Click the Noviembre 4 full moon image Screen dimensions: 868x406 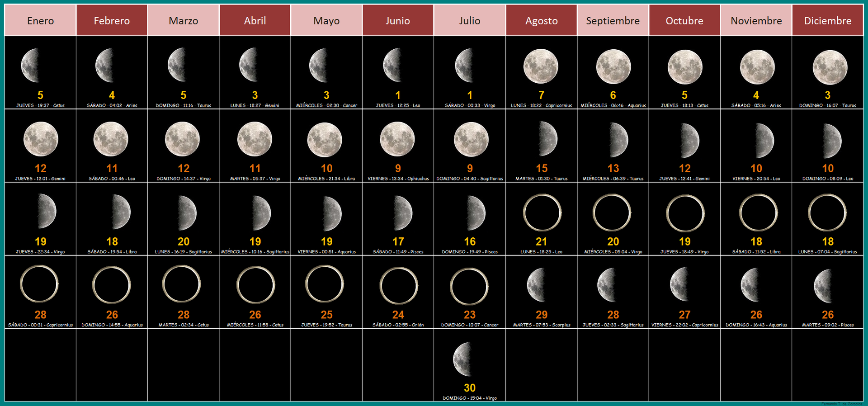(x=757, y=67)
